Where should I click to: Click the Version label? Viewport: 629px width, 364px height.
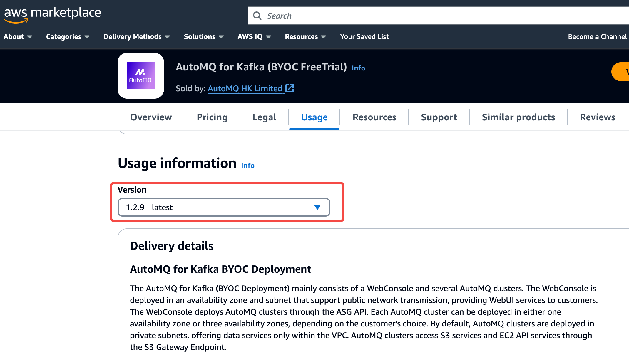click(132, 190)
